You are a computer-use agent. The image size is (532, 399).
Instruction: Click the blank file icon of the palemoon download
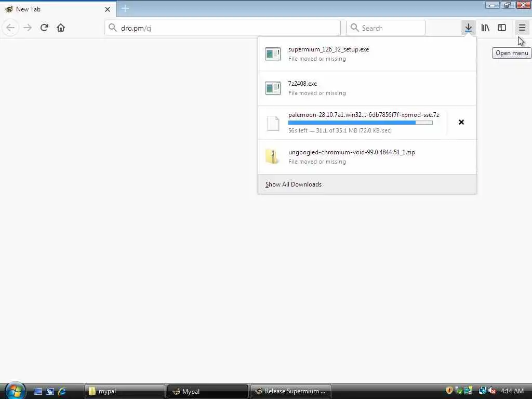[x=273, y=124]
